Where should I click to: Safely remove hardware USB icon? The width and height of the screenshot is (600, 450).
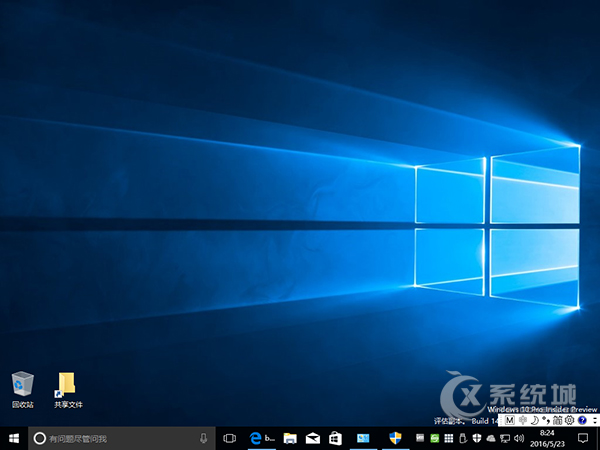[x=463, y=438]
